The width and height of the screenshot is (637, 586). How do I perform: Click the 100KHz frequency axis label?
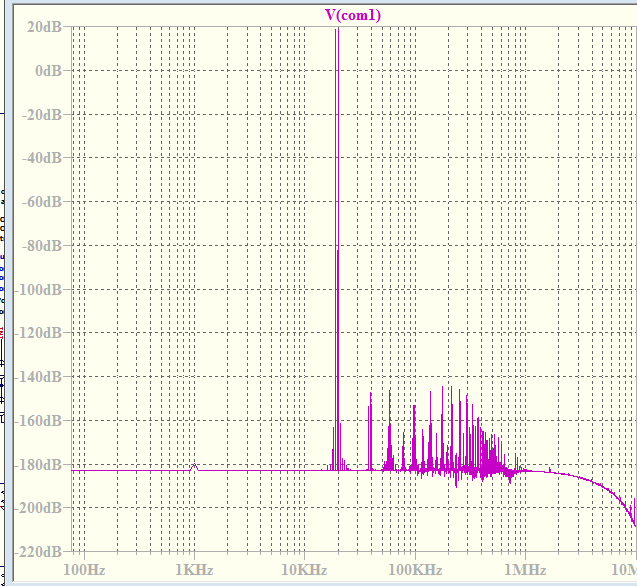pyautogui.click(x=415, y=570)
